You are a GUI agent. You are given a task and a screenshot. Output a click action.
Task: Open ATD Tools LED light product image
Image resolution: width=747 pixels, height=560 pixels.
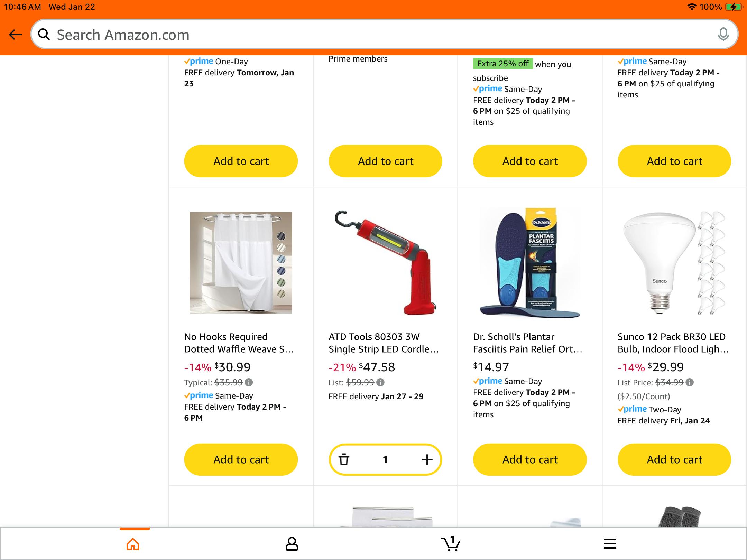(x=385, y=263)
